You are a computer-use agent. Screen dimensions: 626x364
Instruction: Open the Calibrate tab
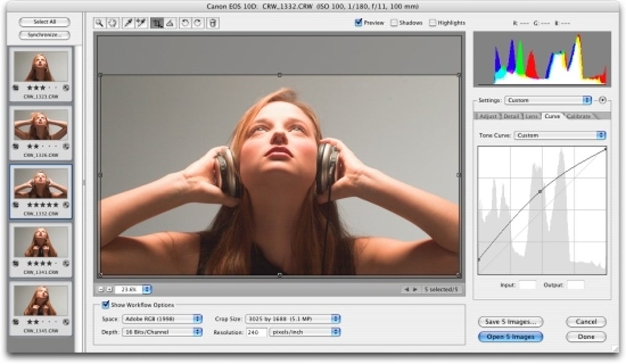point(578,116)
